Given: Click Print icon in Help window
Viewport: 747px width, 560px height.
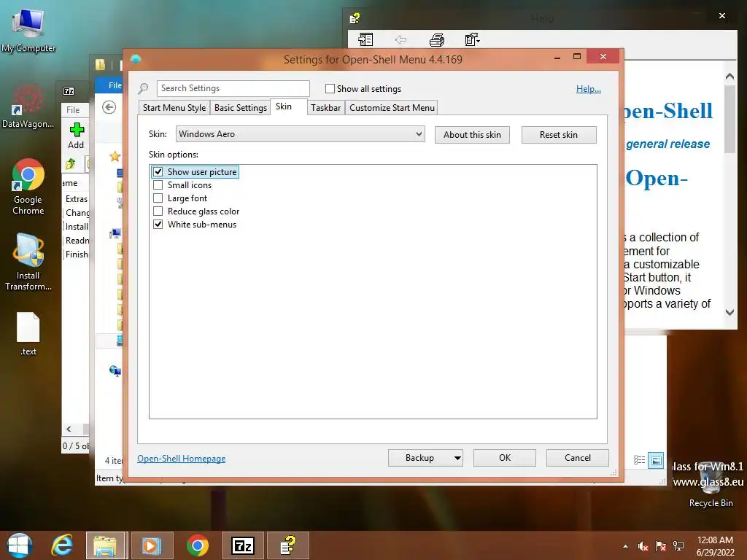Looking at the screenshot, I should 437,40.
